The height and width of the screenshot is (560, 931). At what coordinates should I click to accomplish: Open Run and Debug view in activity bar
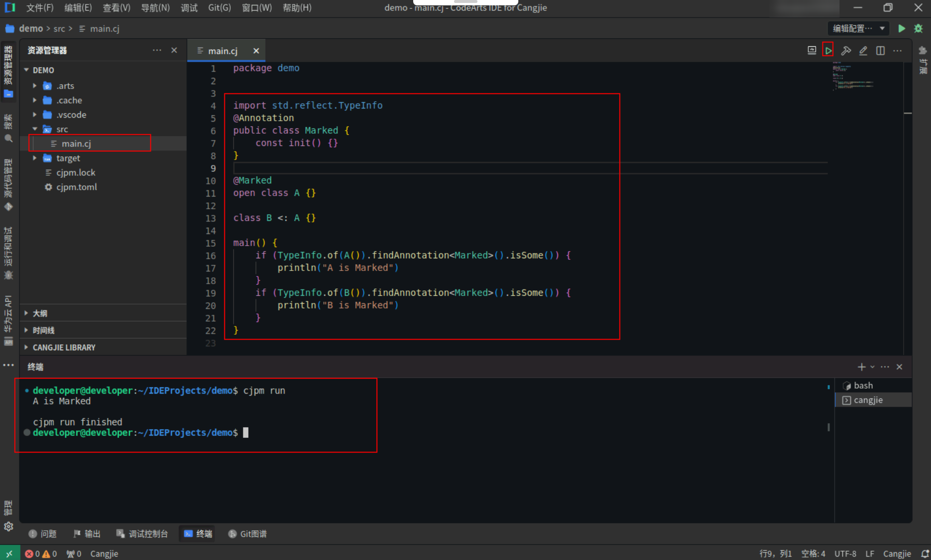click(8, 253)
